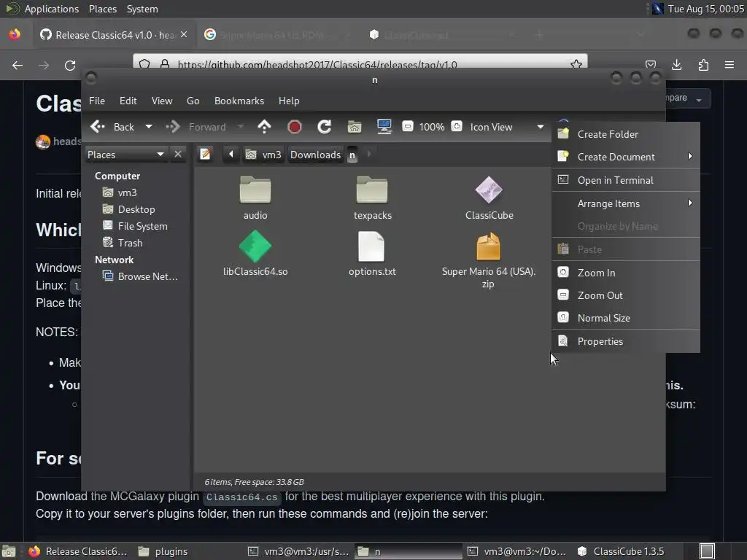Go to Home folder toolbar icon
The height and width of the screenshot is (560, 747).
354,127
